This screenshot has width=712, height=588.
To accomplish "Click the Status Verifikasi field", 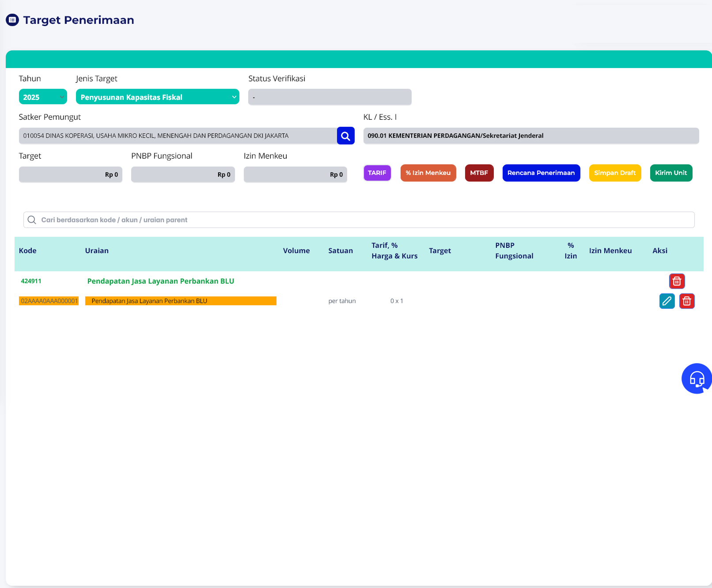I will coord(329,97).
